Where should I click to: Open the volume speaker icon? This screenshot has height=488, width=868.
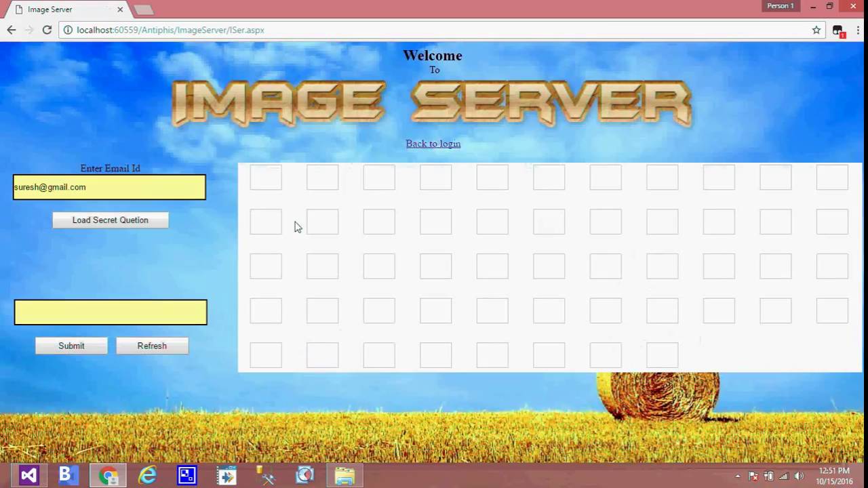(x=799, y=476)
